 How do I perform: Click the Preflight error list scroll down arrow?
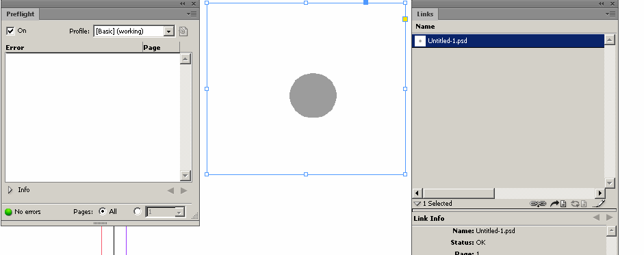185,176
